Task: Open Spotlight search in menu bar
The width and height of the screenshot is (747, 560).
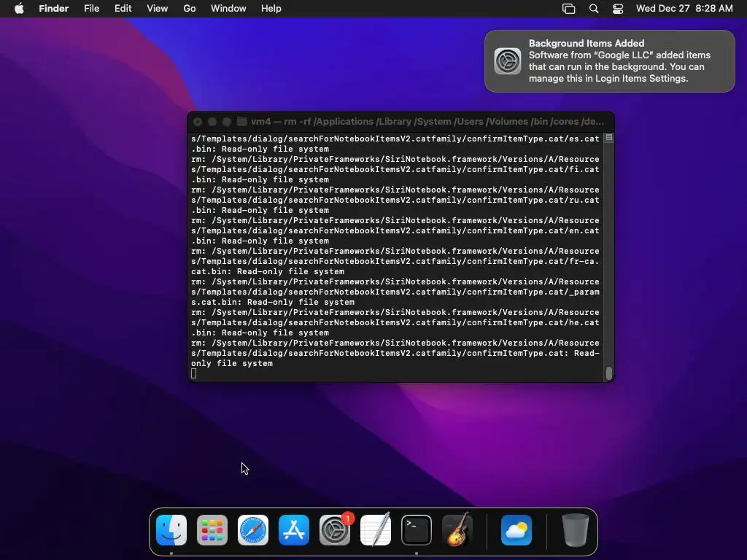Action: pyautogui.click(x=594, y=9)
